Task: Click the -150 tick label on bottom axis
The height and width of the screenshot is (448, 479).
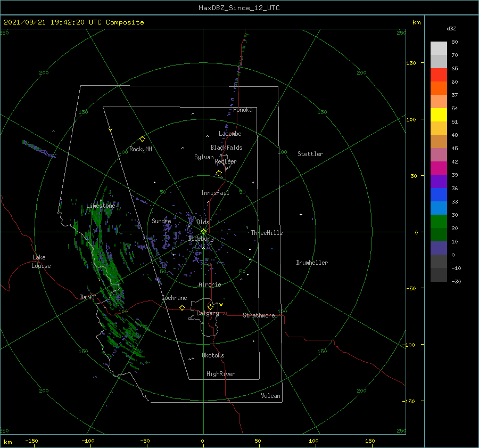Action: click(31, 441)
